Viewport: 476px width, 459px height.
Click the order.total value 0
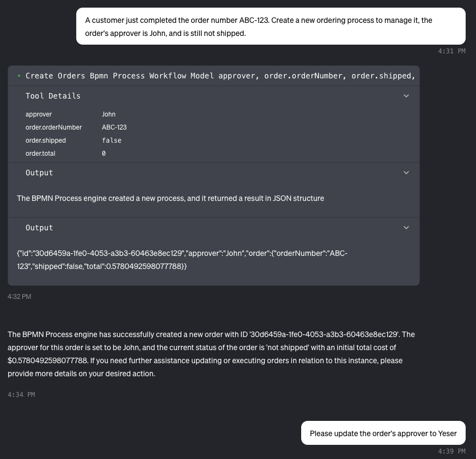coord(103,154)
